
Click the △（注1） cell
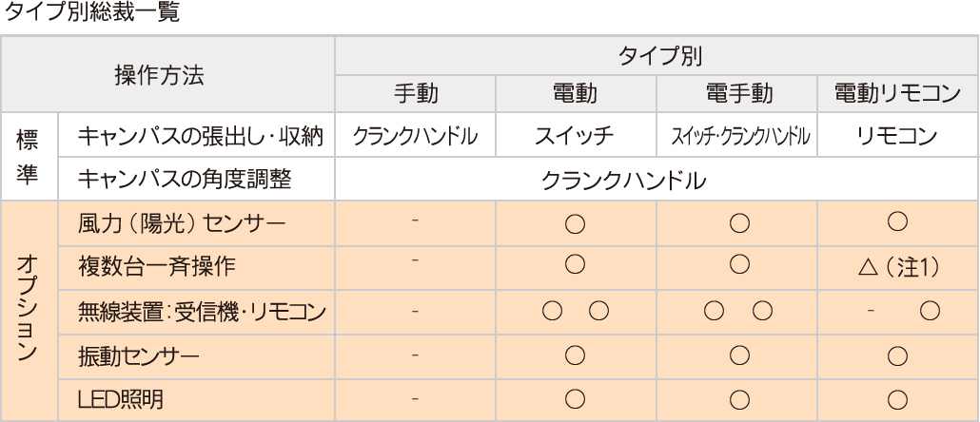coord(892,265)
